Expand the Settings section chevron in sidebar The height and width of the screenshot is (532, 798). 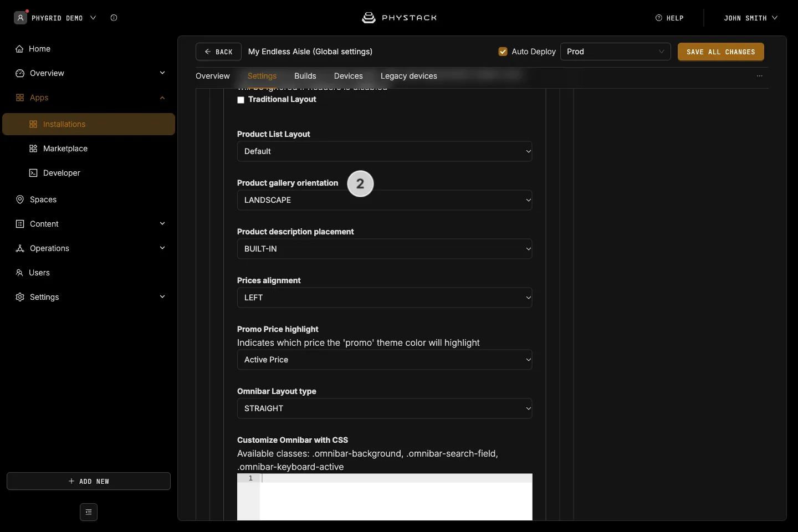coord(162,296)
